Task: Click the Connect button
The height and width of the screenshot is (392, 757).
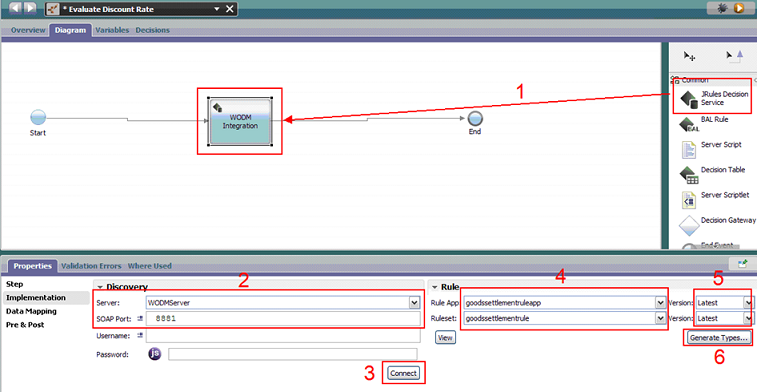Action: click(x=403, y=373)
